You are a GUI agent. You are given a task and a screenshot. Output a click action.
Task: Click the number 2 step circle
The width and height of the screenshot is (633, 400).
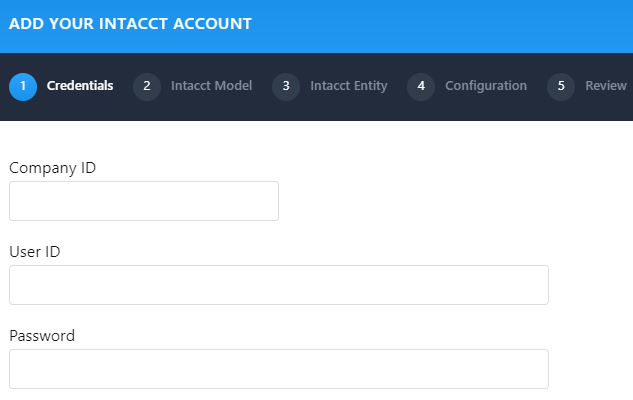pos(147,86)
